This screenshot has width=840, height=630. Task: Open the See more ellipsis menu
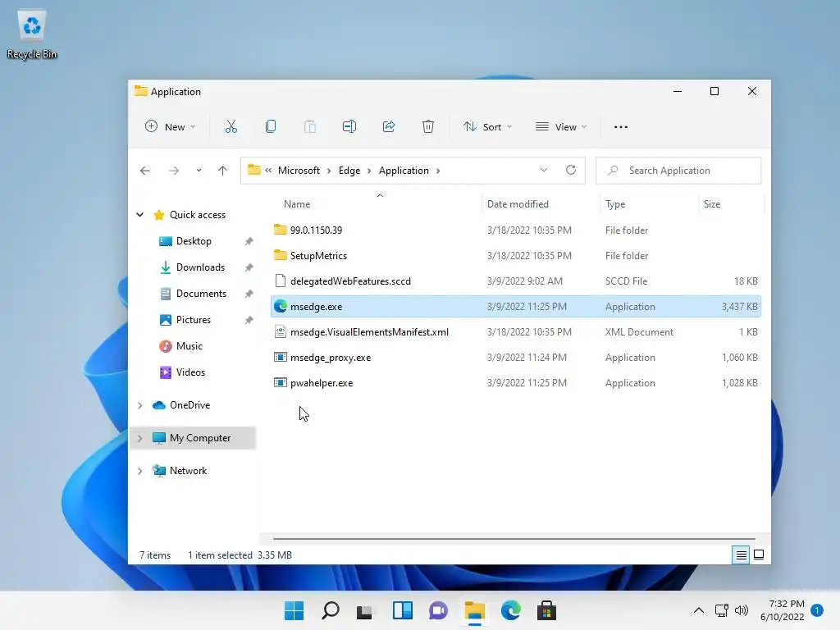pyautogui.click(x=621, y=127)
